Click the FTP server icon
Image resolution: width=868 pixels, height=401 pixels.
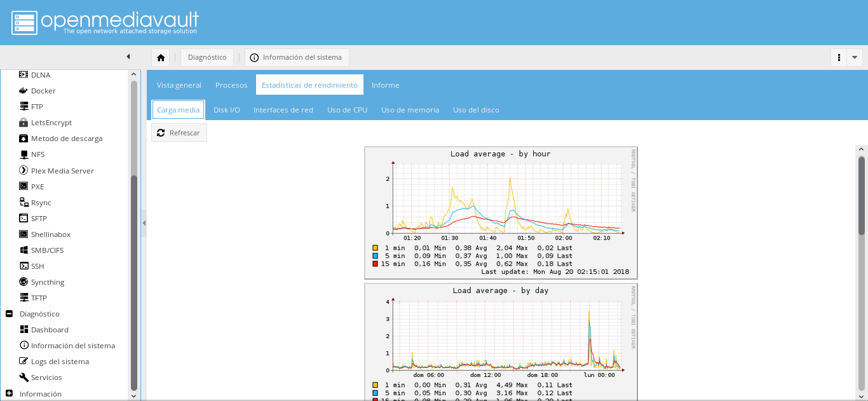pyautogui.click(x=24, y=106)
